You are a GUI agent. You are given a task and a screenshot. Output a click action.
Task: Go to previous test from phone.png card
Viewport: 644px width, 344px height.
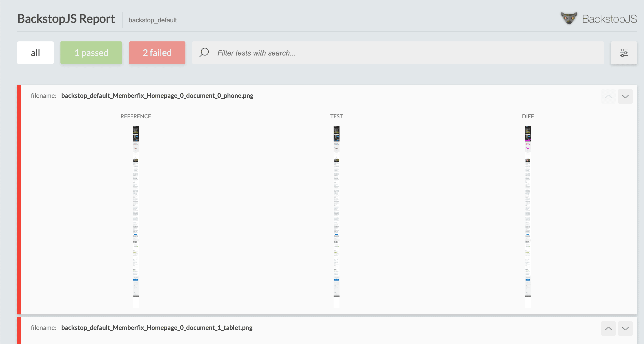click(x=608, y=96)
